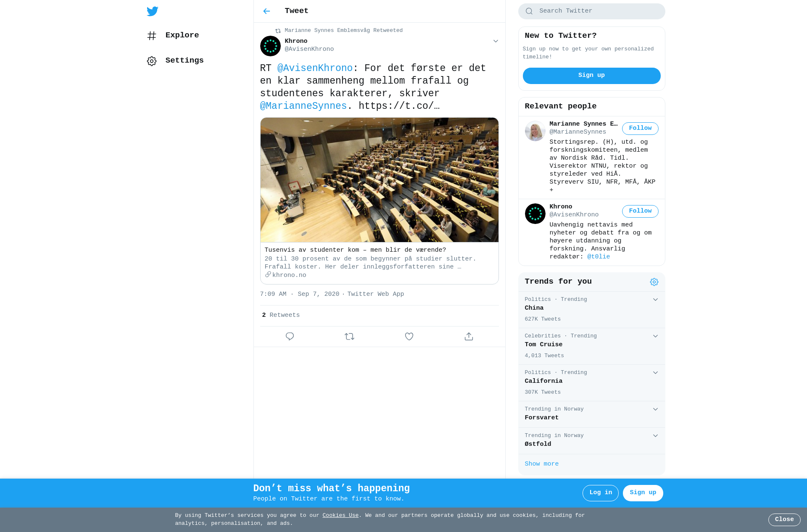Expand options for China trend
The width and height of the screenshot is (807, 532).
655,300
